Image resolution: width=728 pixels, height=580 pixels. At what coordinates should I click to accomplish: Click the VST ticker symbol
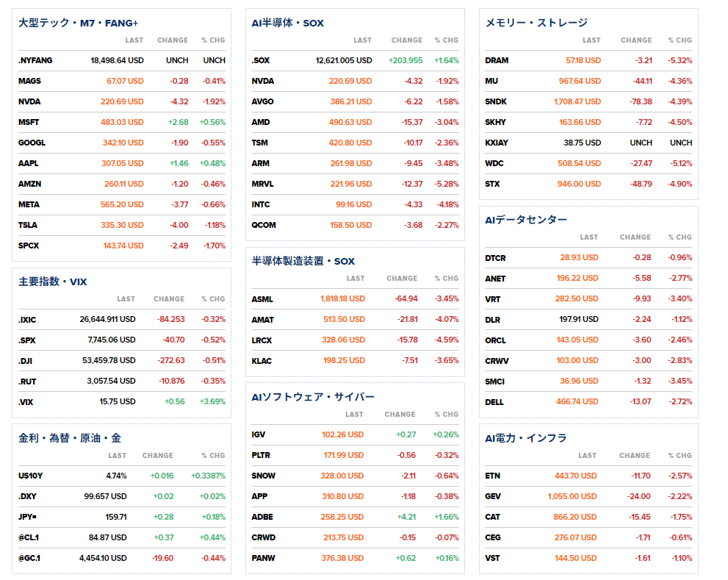tap(492, 558)
